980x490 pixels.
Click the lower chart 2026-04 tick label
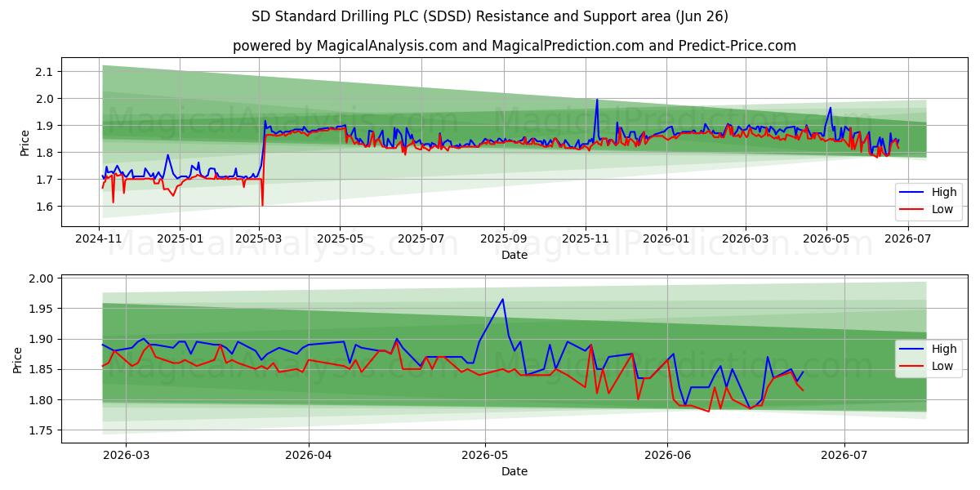click(310, 454)
